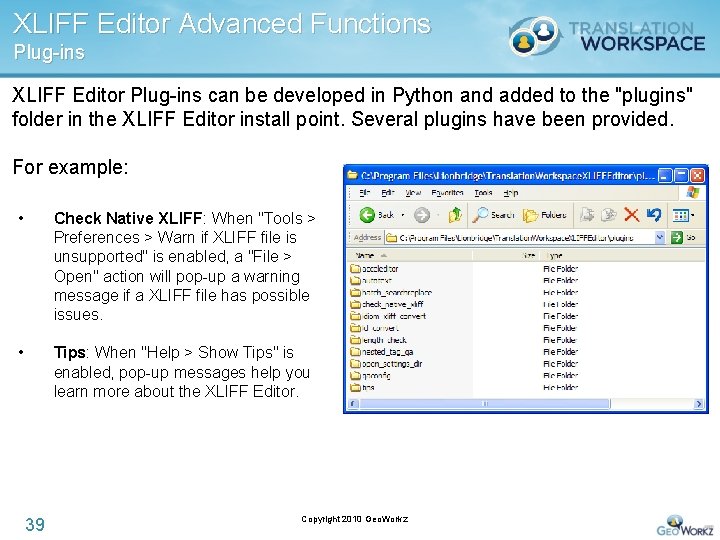This screenshot has width=720, height=540.
Task: Sort by the Type column header
Action: (620, 255)
